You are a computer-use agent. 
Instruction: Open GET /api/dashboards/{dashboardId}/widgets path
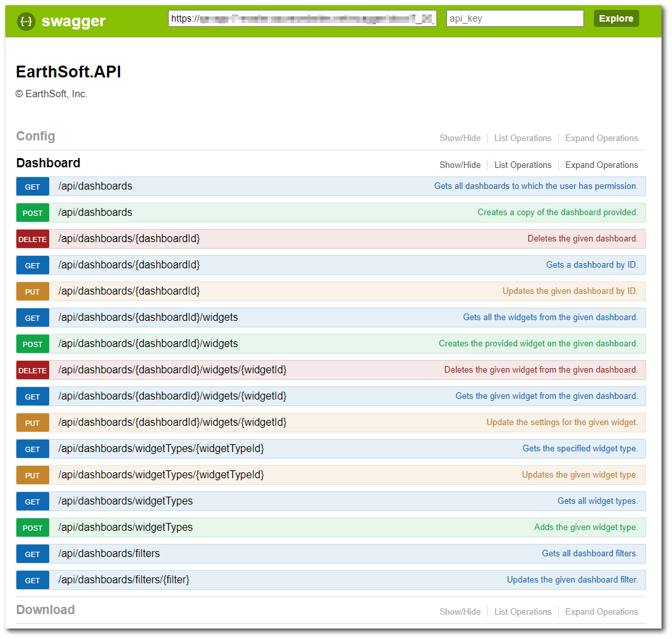click(x=148, y=317)
